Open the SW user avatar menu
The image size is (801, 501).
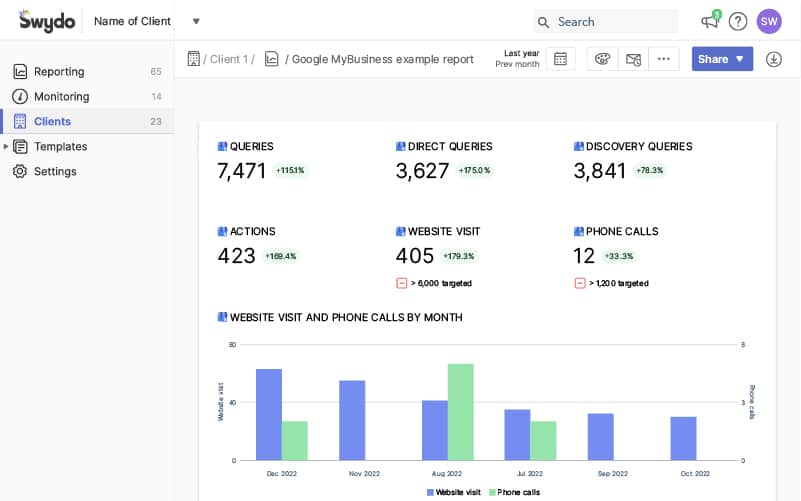point(769,21)
